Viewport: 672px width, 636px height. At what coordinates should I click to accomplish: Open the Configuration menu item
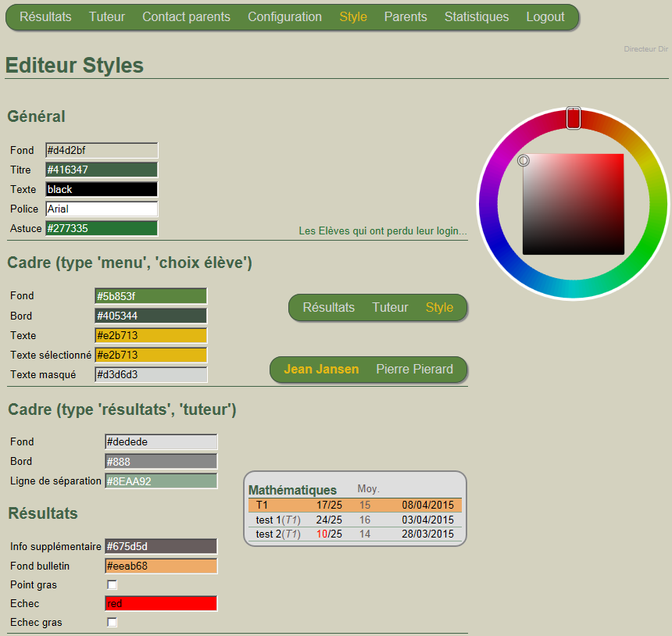tap(284, 16)
